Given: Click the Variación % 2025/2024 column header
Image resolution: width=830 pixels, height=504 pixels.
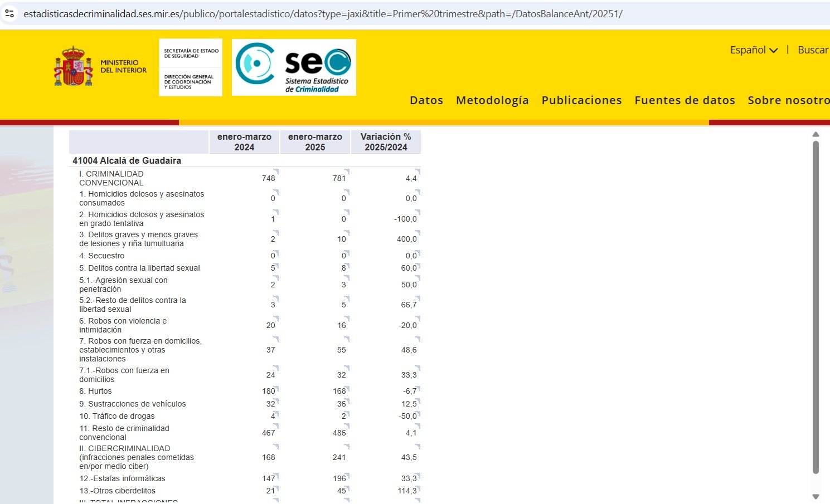Looking at the screenshot, I should (x=386, y=142).
